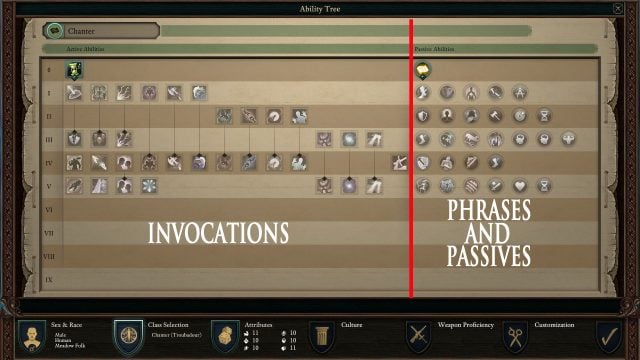Choose the snowflake invocation icon
The height and width of the screenshot is (360, 640).
coord(149,186)
